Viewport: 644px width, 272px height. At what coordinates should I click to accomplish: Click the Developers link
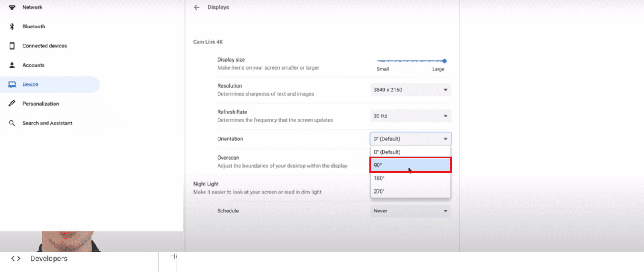pos(49,259)
